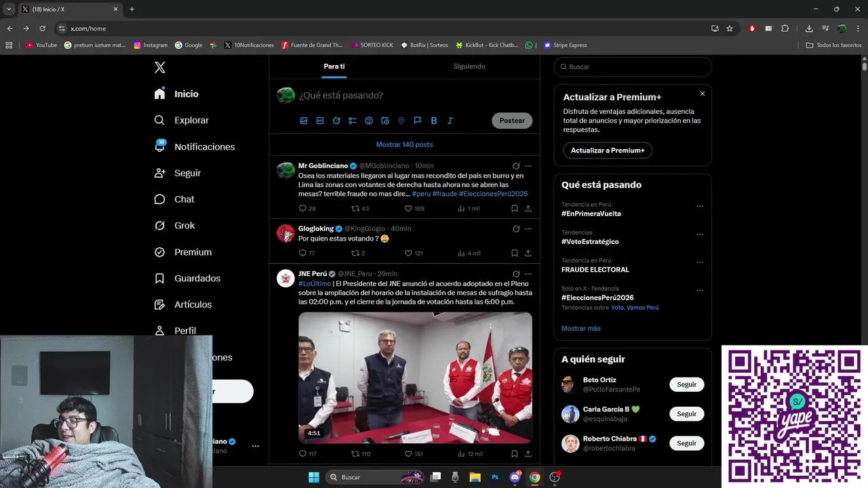The image size is (868, 488).
Task: Focus the Buscar search field on X
Action: (x=633, y=67)
